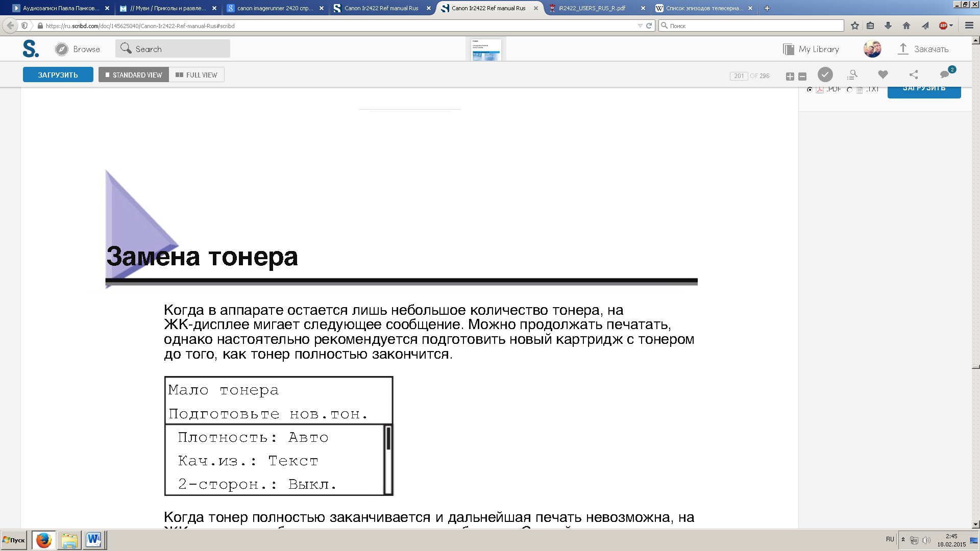980x551 pixels.
Task: Click the Scribd heart favorite icon
Action: pyautogui.click(x=883, y=74)
